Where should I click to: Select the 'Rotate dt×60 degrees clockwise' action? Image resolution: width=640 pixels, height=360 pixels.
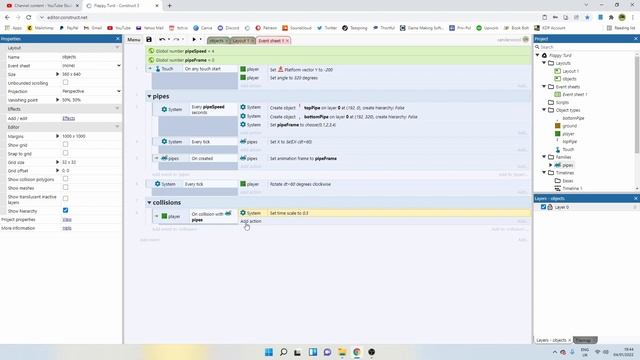[300, 184]
